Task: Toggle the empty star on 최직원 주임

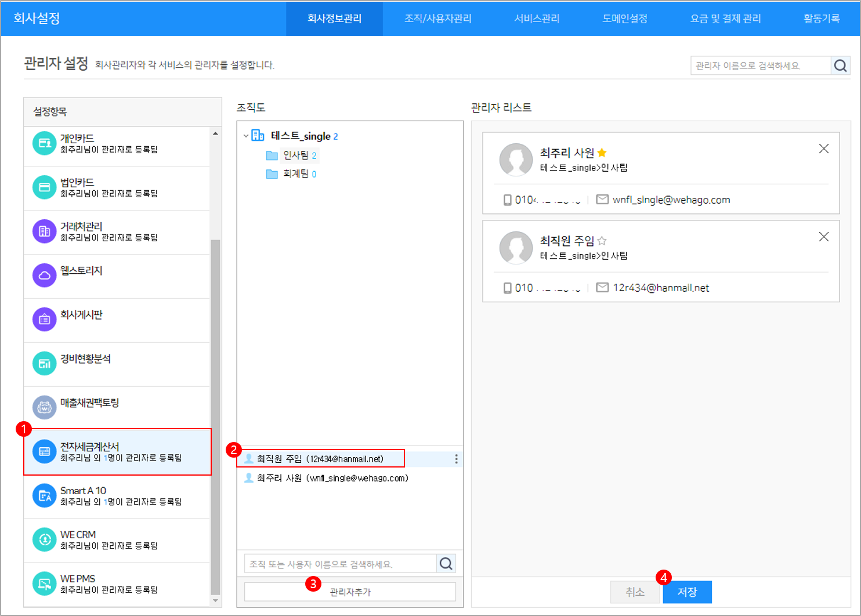Action: click(x=602, y=241)
